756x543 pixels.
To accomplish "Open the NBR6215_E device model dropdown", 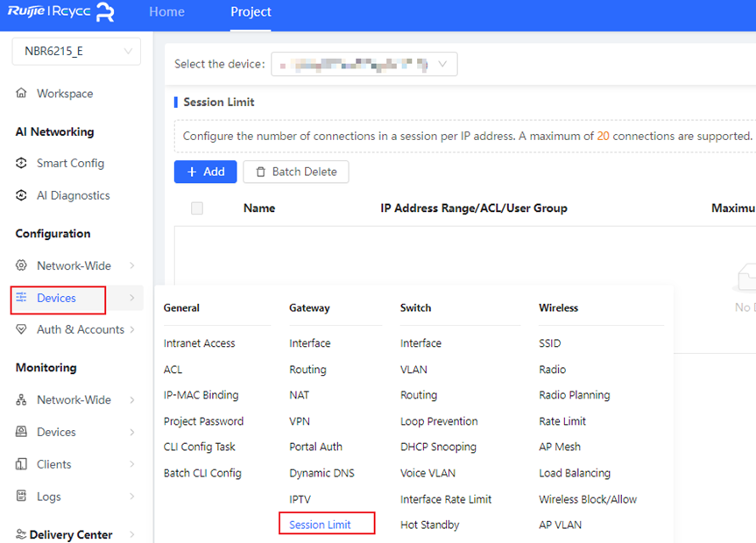I will (76, 52).
